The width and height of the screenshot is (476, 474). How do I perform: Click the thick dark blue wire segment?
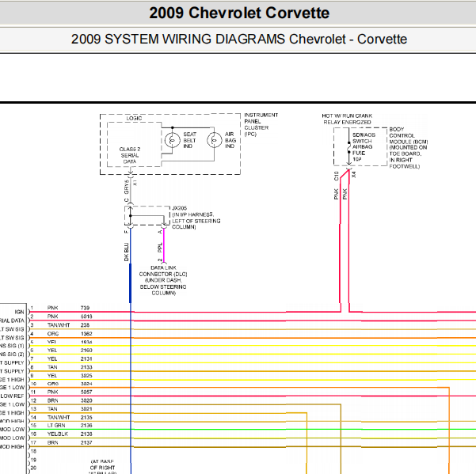[131, 283]
